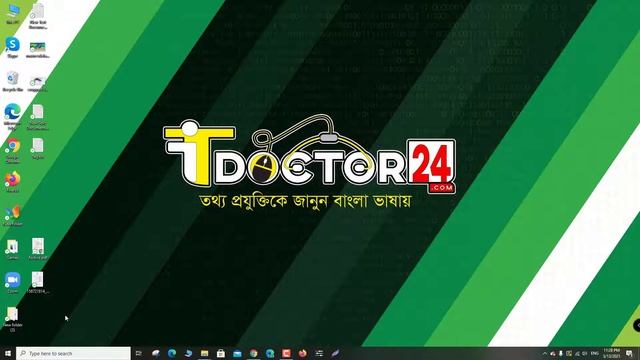Viewport: 640px width, 360px height.
Task: Open the sliders settings icon in taskbar
Action: [319, 353]
